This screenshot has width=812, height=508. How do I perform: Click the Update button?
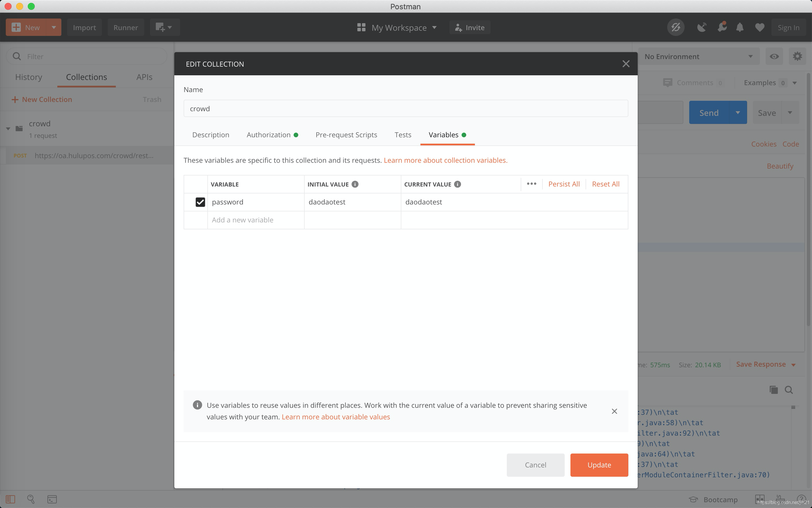coord(599,465)
